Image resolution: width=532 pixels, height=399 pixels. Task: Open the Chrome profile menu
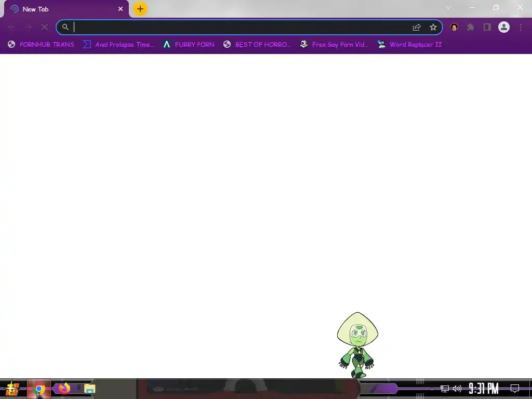(504, 27)
